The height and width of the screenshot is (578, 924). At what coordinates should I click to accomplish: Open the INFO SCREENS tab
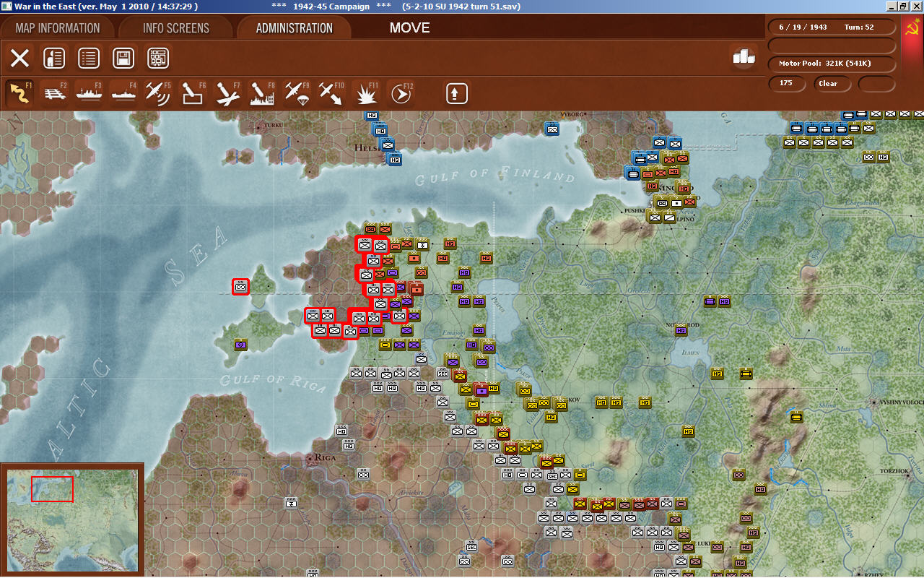click(x=176, y=28)
